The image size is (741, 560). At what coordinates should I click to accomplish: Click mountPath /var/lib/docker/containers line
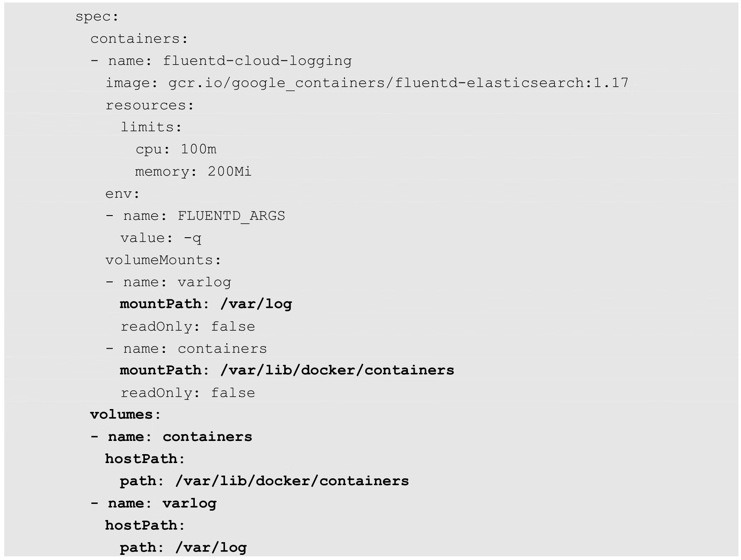(287, 370)
